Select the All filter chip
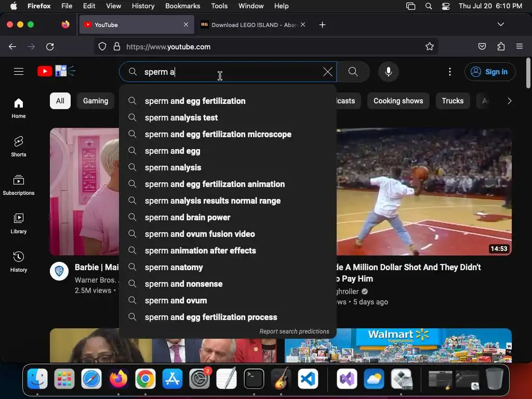The height and width of the screenshot is (399, 532). (60, 101)
